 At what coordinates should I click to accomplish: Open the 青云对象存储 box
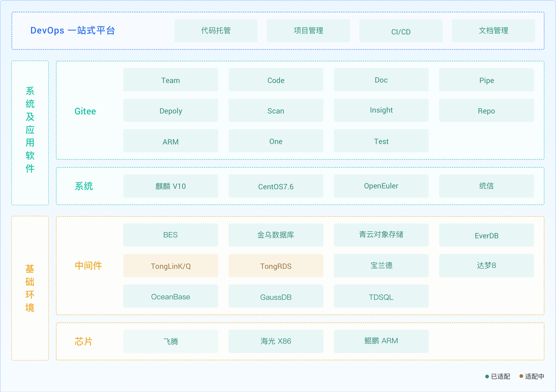[x=381, y=235]
